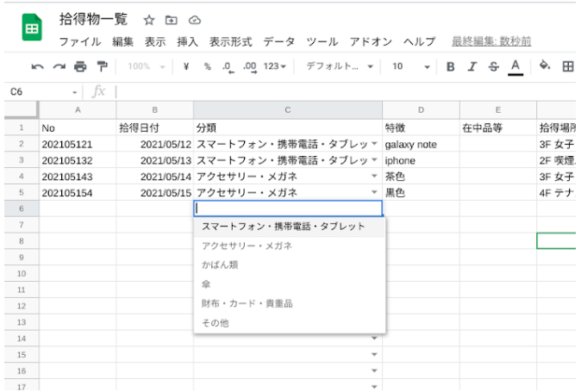Select column D header
The height and width of the screenshot is (392, 581).
[x=421, y=110]
